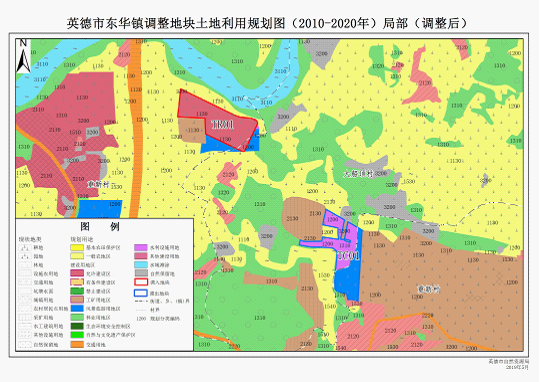Image resolution: width=540 pixels, height=382 pixels.
Task: Click the 坑塘水面 pattern symbol in legend
Action: 25,291
